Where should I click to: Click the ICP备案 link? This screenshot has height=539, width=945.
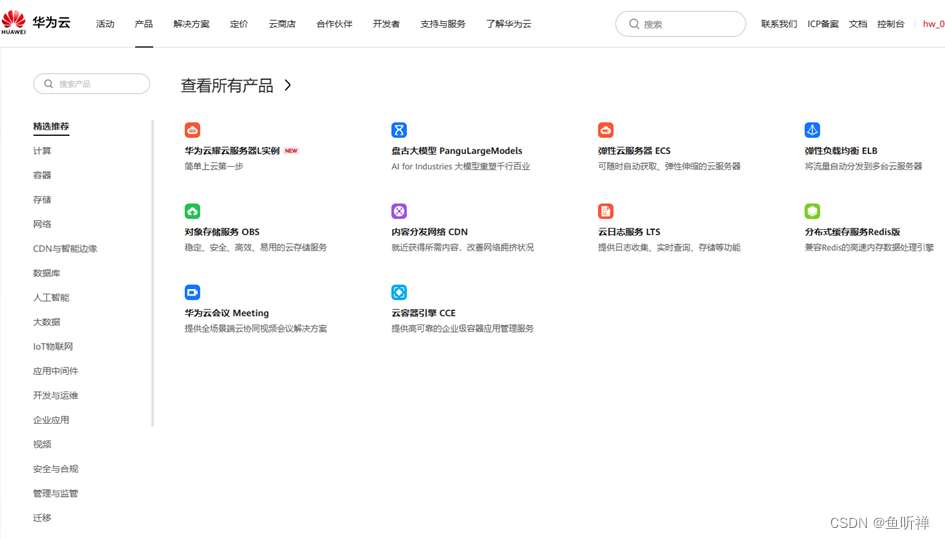point(823,24)
